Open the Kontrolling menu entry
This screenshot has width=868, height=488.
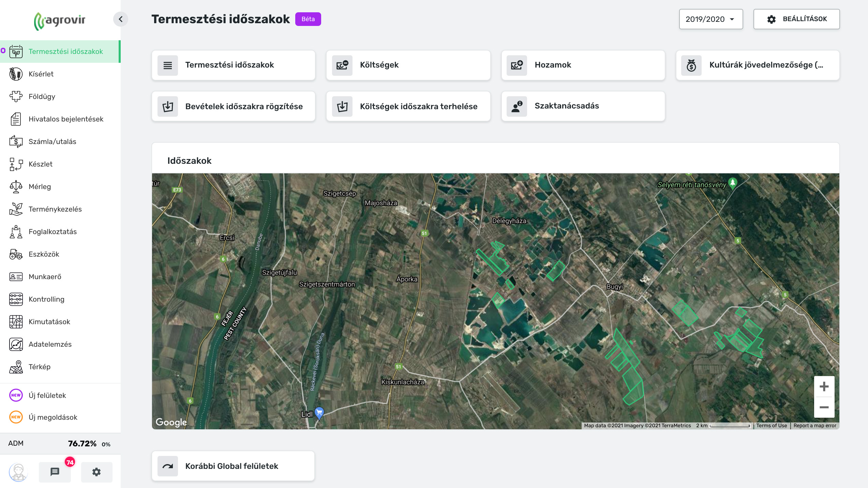[x=60, y=299]
